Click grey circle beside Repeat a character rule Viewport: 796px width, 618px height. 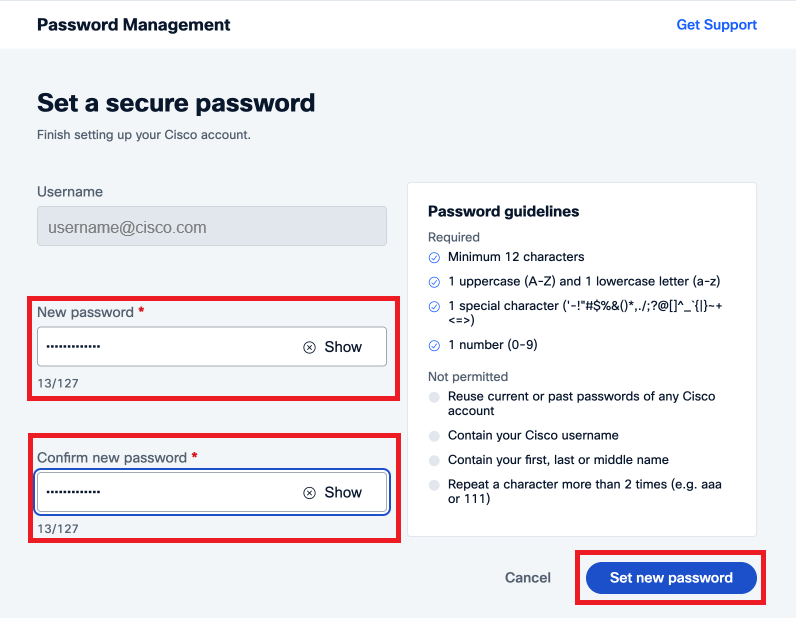click(434, 485)
